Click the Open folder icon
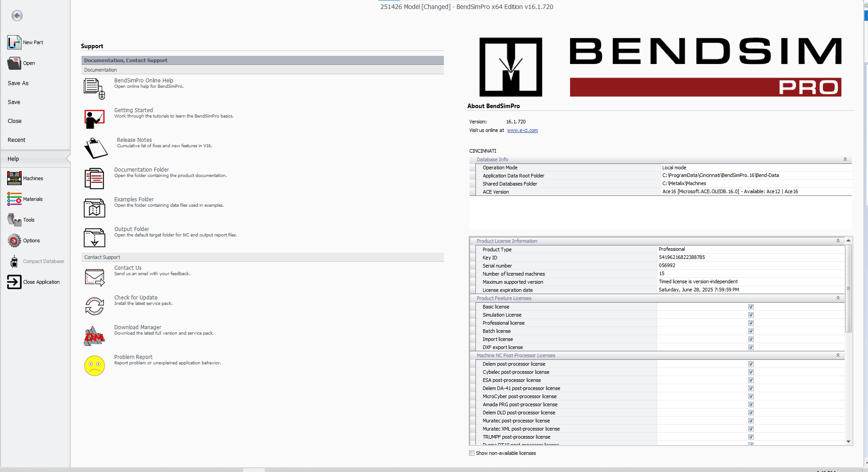The width and height of the screenshot is (868, 472). pyautogui.click(x=14, y=63)
